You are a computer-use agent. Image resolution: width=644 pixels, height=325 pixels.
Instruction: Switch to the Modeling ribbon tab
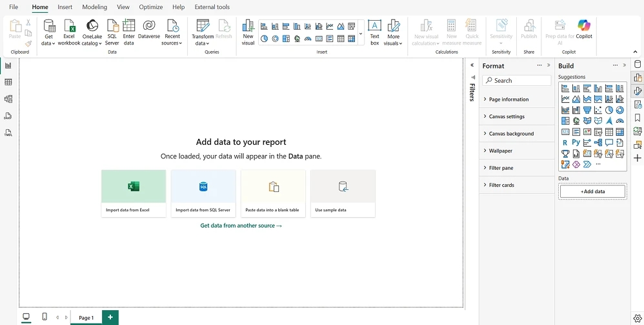click(94, 7)
